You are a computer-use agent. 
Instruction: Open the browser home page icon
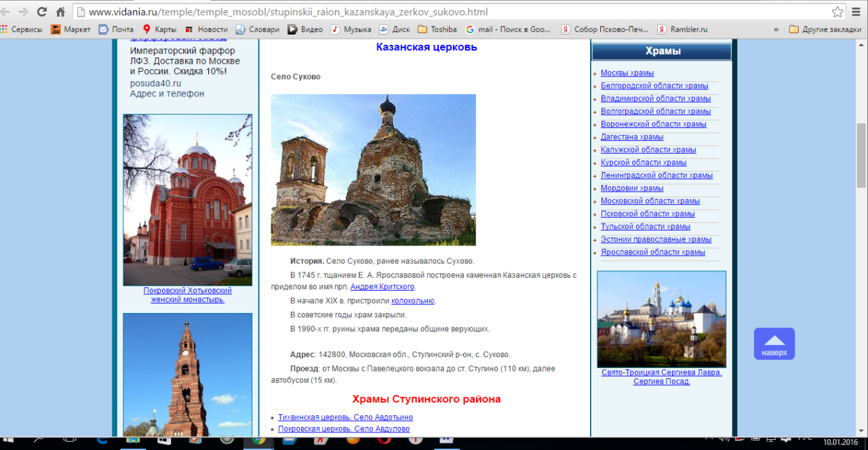pyautogui.click(x=60, y=12)
